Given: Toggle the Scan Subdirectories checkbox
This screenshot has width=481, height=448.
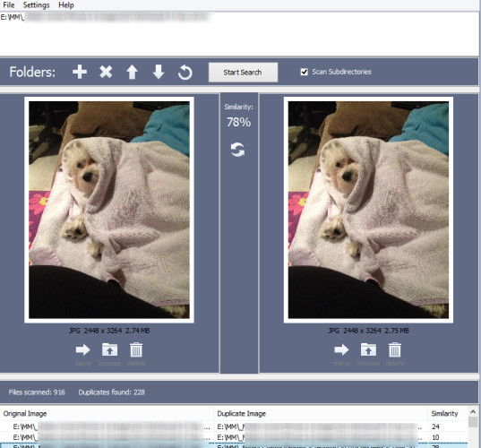Looking at the screenshot, I should [x=304, y=72].
